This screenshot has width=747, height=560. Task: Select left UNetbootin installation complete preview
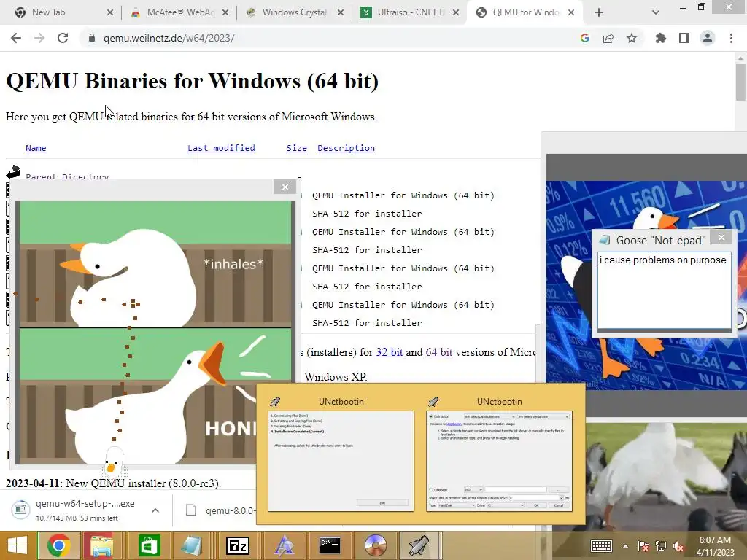[x=341, y=461]
